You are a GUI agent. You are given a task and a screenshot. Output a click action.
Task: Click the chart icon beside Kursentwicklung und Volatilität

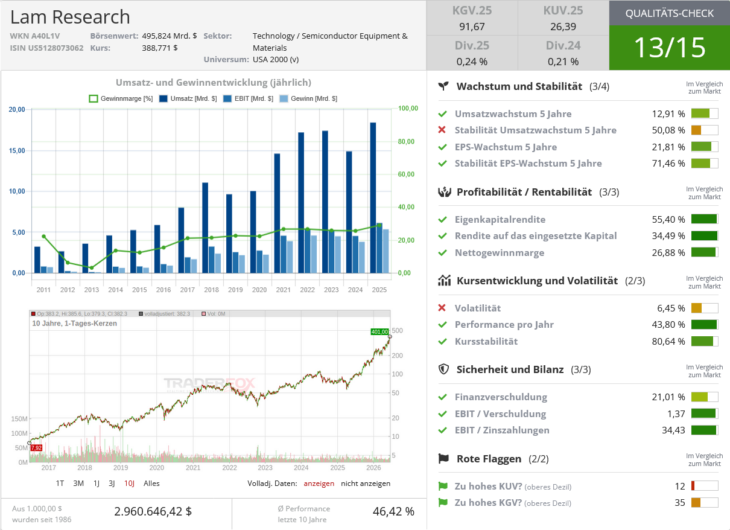coord(444,280)
